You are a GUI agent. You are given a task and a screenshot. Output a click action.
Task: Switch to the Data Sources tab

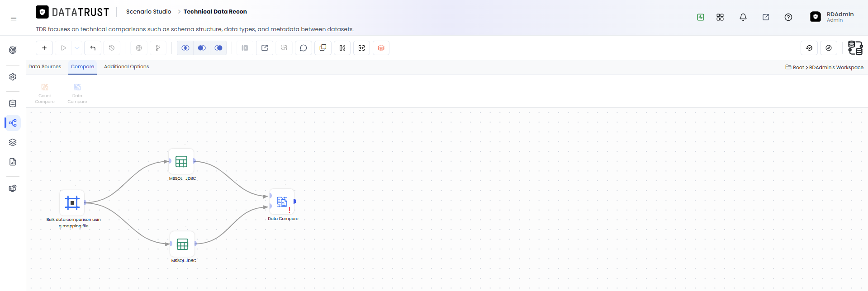tap(45, 67)
